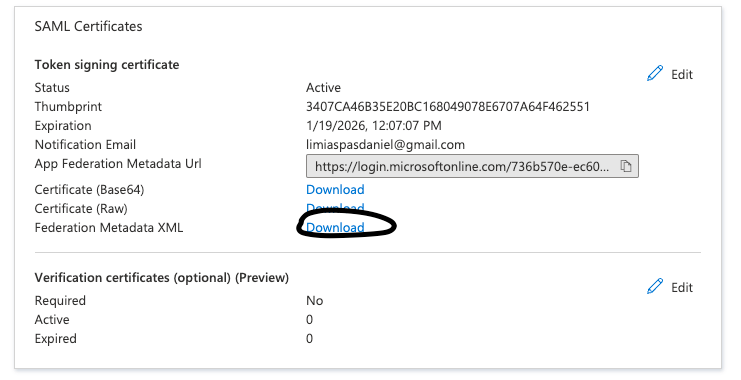Copy the App Federation Metadata Url

coord(626,166)
